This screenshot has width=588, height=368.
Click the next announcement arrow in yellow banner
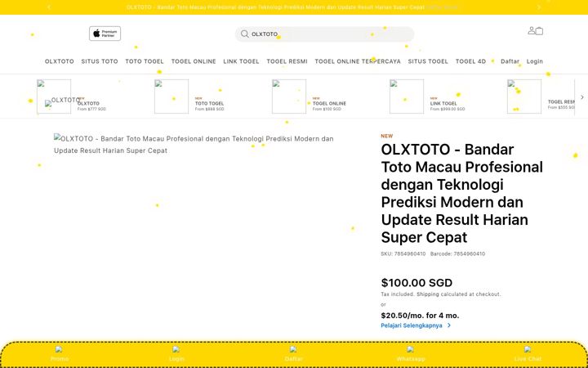point(539,7)
